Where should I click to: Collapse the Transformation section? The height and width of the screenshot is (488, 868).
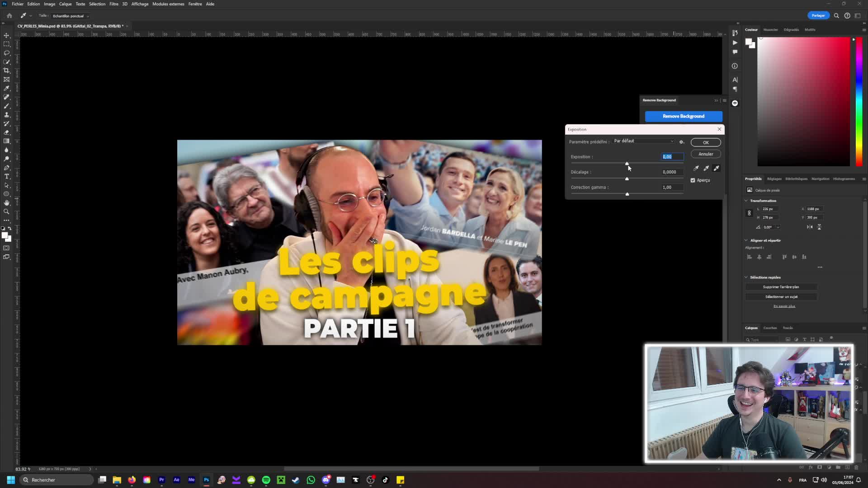746,201
